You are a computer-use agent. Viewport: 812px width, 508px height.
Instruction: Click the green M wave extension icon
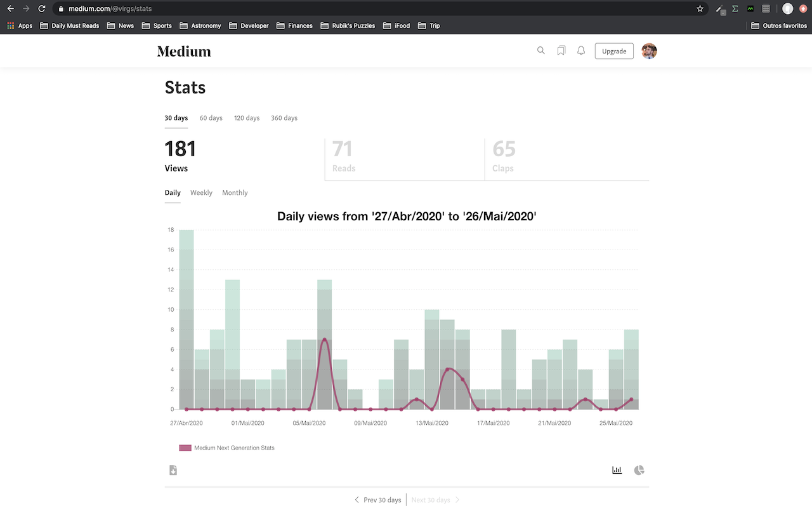pyautogui.click(x=750, y=9)
